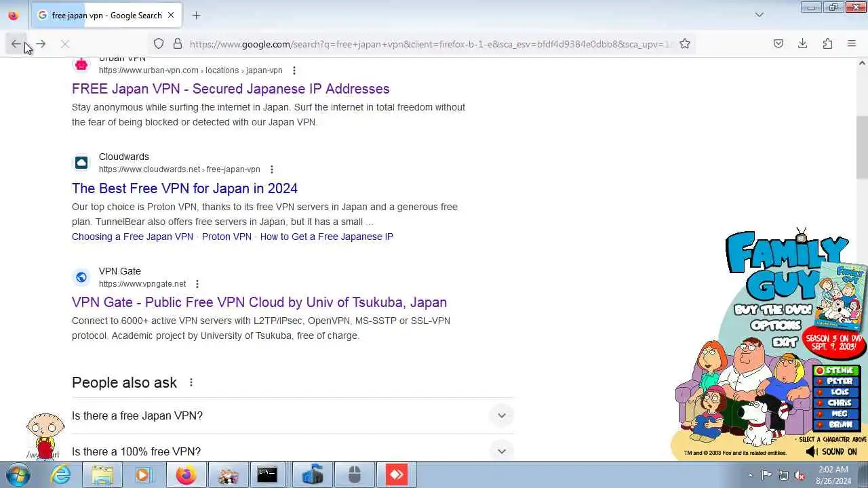The height and width of the screenshot is (488, 868).
Task: Click the URL address bar
Action: pos(431,44)
